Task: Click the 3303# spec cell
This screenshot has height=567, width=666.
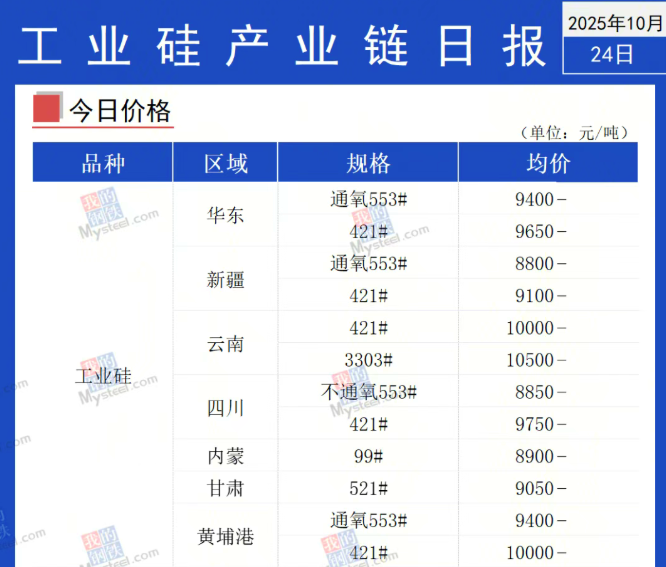Action: (x=369, y=360)
